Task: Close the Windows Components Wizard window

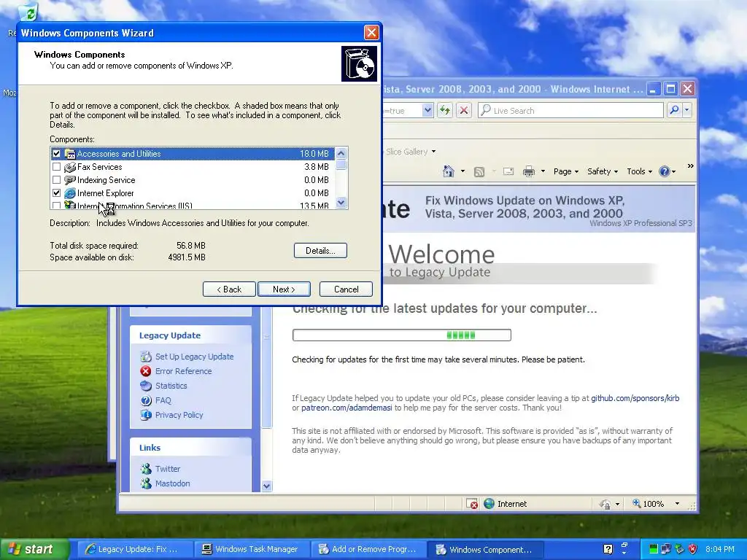Action: coord(371,32)
